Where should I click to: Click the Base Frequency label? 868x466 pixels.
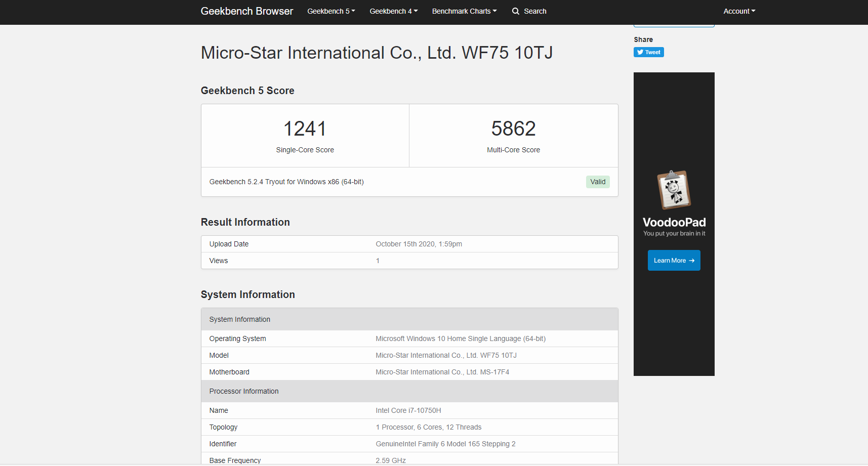click(235, 460)
